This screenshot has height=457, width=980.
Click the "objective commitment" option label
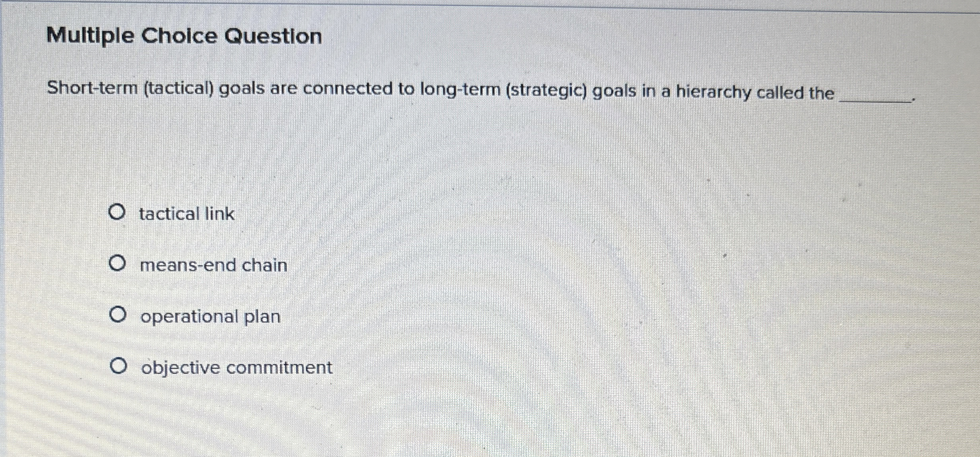tap(237, 368)
